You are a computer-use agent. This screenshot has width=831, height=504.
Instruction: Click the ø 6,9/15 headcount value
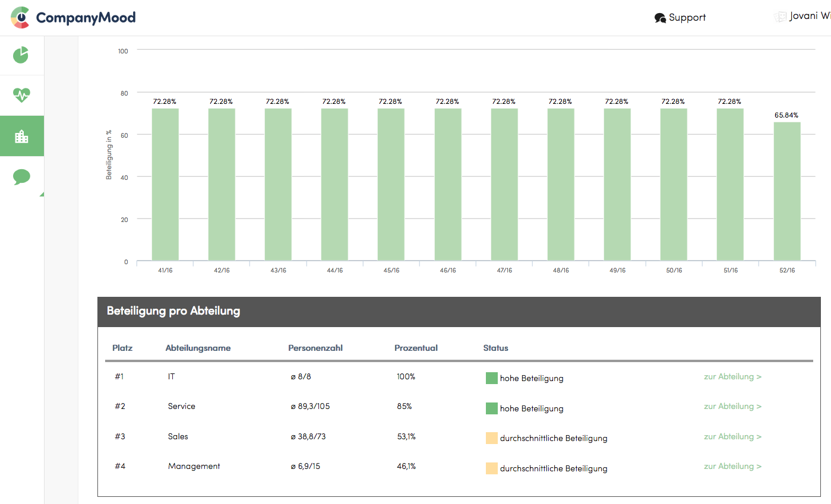305,466
